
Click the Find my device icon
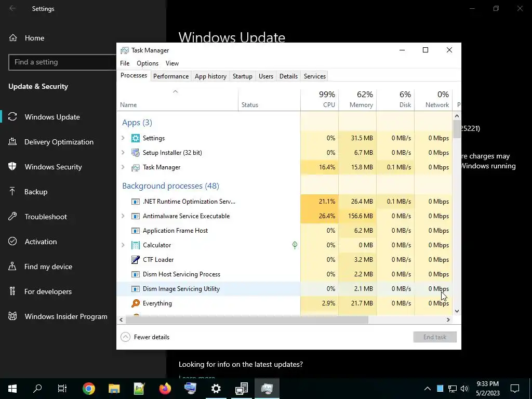coord(12,266)
